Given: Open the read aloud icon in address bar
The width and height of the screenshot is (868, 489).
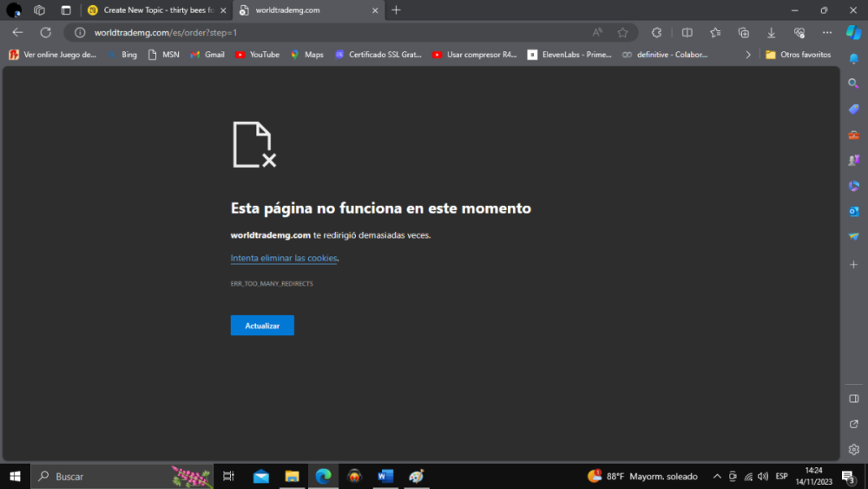Looking at the screenshot, I should (x=597, y=33).
